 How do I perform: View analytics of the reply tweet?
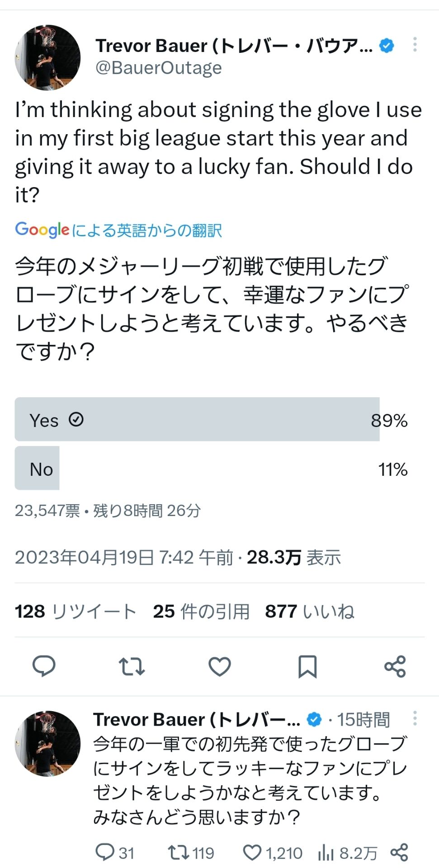tap(326, 853)
